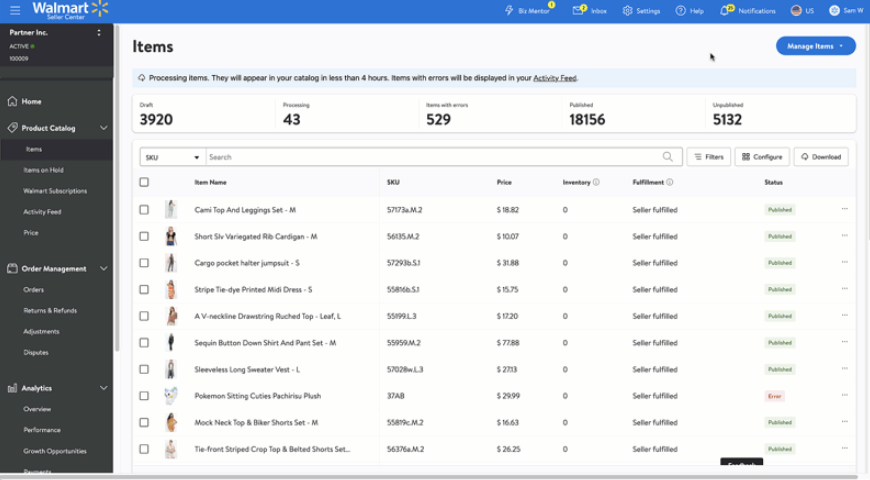Click into the item search field
Image resolution: width=870 pixels, height=480 pixels.
(x=430, y=157)
